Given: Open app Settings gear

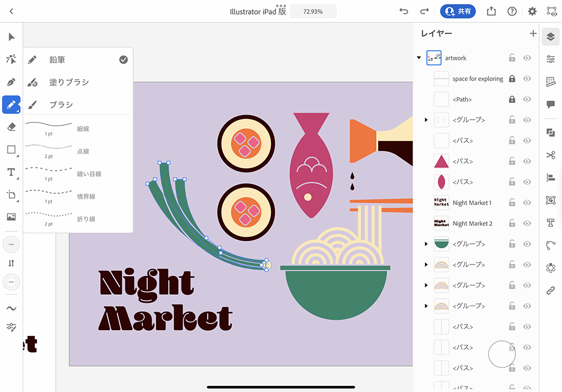Looking at the screenshot, I should coord(532,11).
